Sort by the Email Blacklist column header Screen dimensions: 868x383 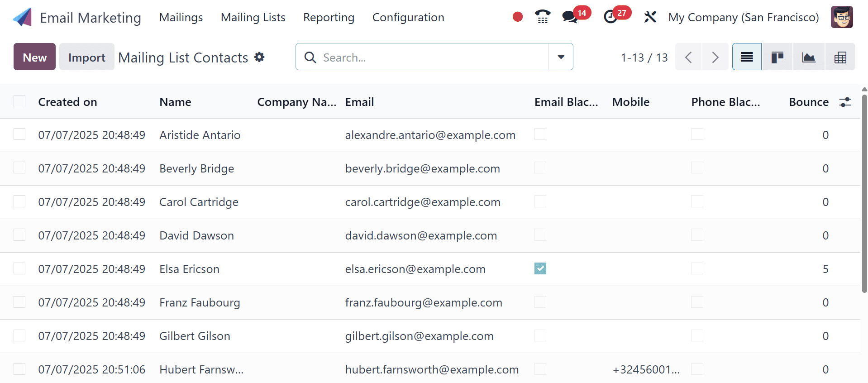566,102
